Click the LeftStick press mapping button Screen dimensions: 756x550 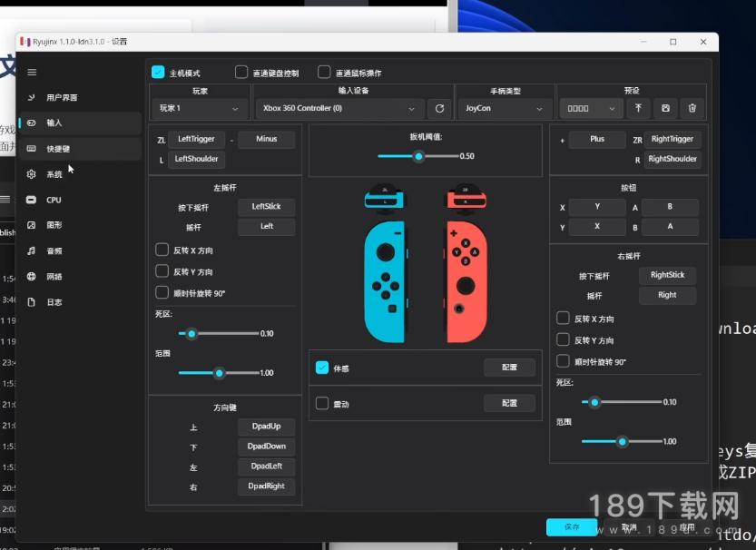pyautogui.click(x=266, y=207)
